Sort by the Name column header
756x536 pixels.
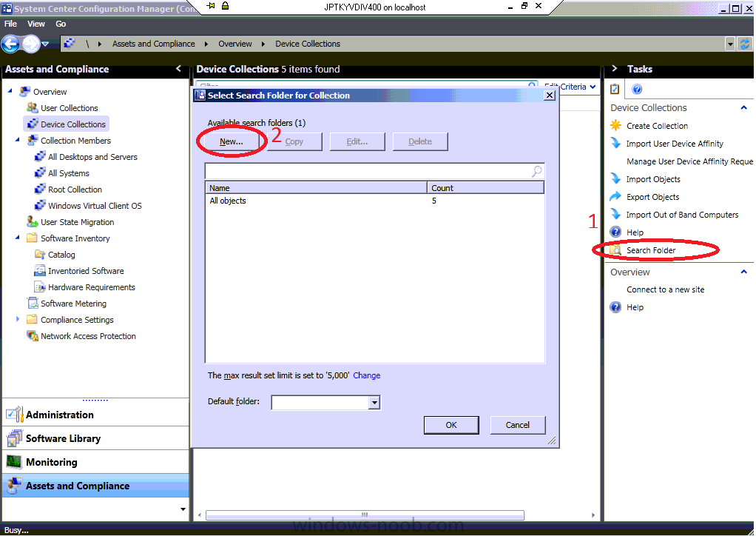tap(317, 187)
